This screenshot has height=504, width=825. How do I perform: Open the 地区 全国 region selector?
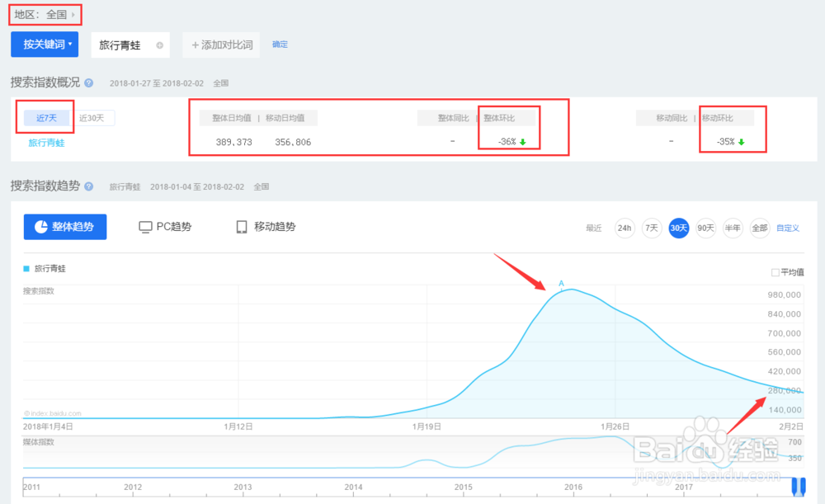tap(45, 15)
